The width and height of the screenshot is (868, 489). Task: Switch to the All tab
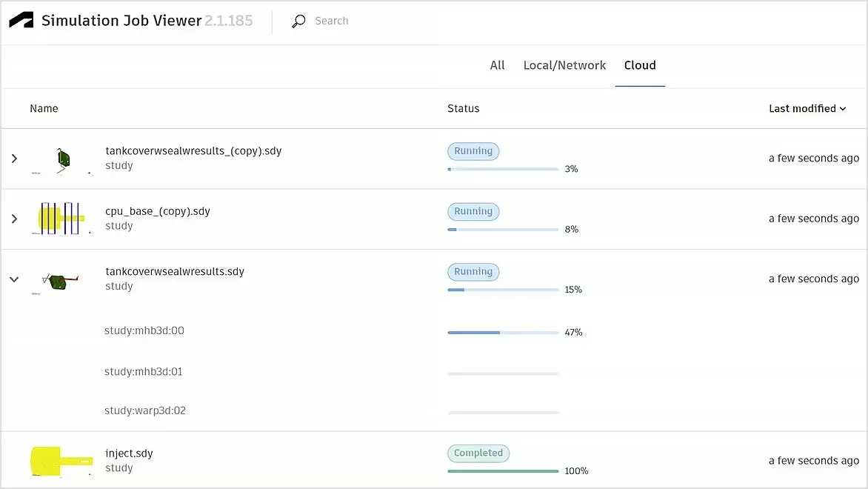coord(497,65)
